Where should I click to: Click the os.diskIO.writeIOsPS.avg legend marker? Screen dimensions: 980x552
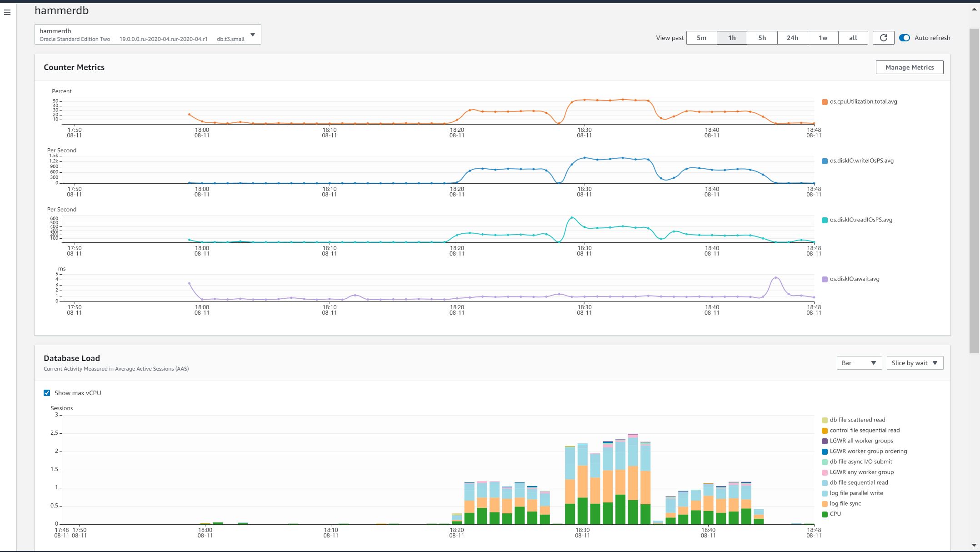tap(825, 161)
